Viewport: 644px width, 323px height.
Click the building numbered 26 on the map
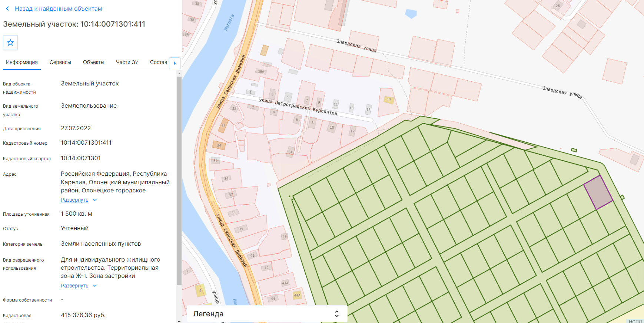click(x=558, y=6)
